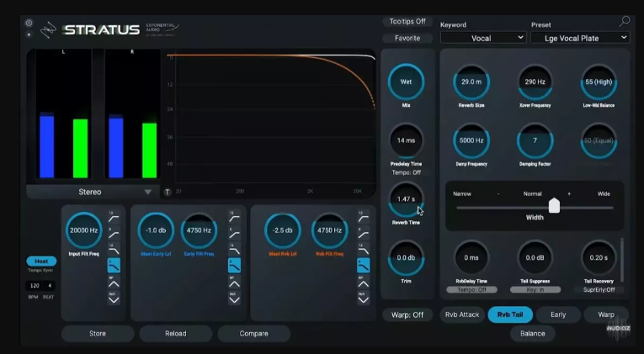Switch to the Rvb Attack tab

(x=462, y=314)
